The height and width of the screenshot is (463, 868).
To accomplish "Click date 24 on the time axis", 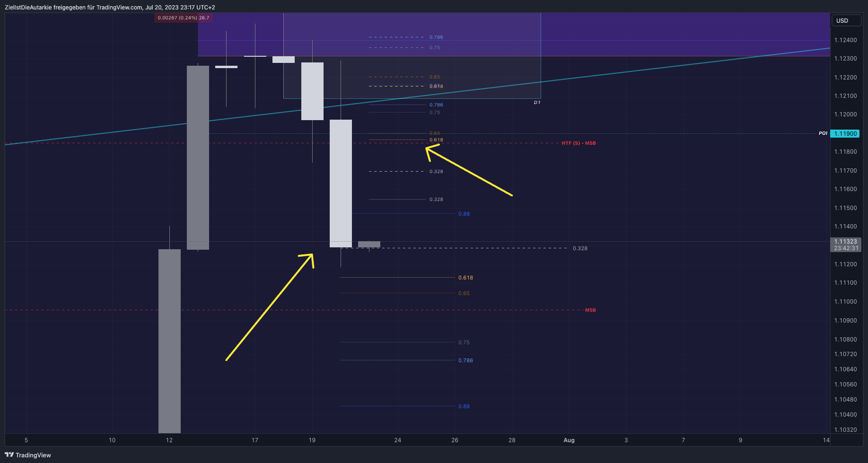I will (398, 440).
